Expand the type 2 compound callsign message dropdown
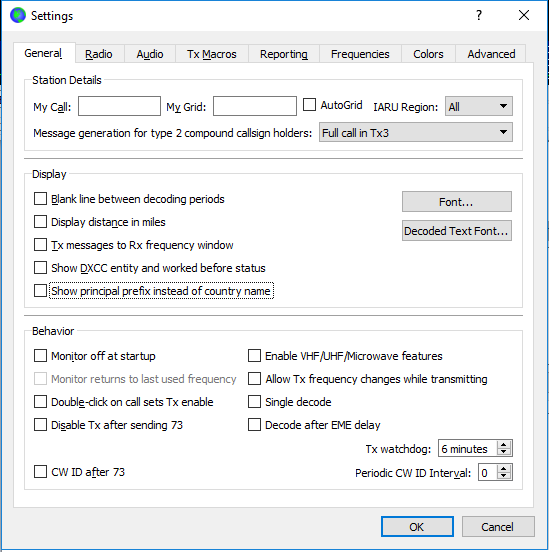The height and width of the screenshot is (552, 549). (x=416, y=132)
